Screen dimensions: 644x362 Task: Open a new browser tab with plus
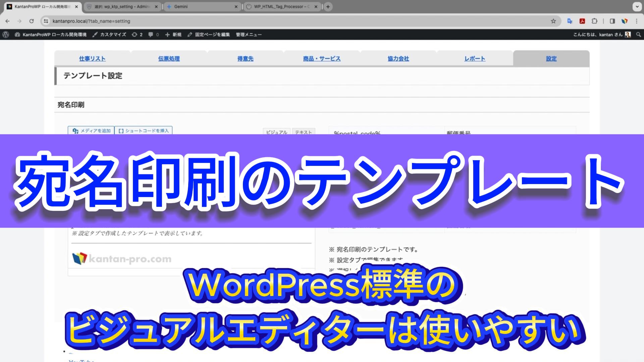pyautogui.click(x=328, y=7)
